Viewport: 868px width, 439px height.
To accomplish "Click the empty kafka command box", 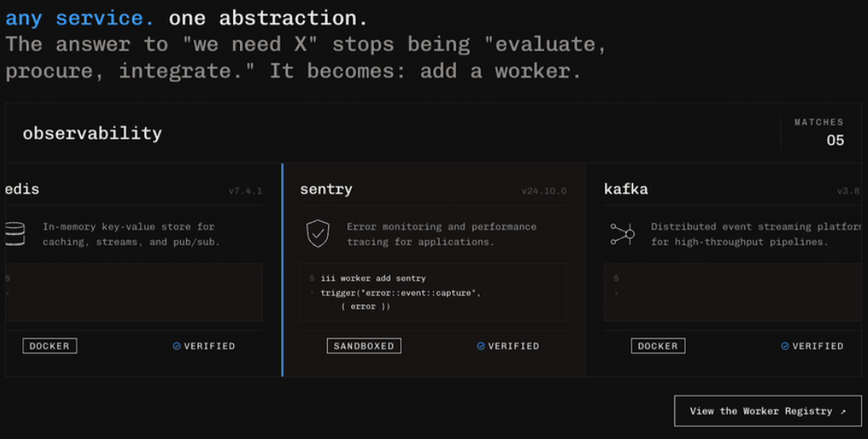I will [733, 292].
